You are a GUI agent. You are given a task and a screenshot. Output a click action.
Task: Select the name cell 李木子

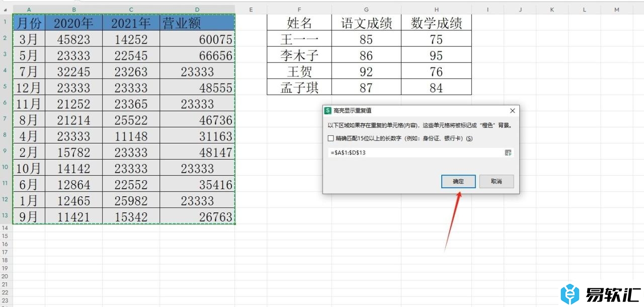pyautogui.click(x=299, y=55)
